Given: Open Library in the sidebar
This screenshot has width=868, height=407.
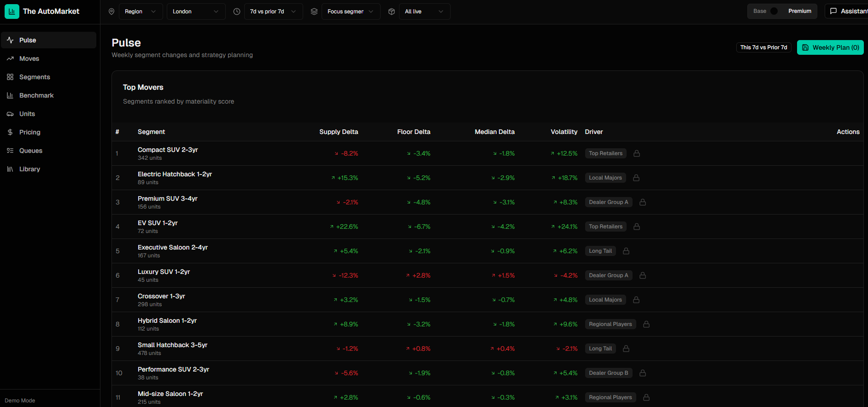Looking at the screenshot, I should (x=48, y=169).
